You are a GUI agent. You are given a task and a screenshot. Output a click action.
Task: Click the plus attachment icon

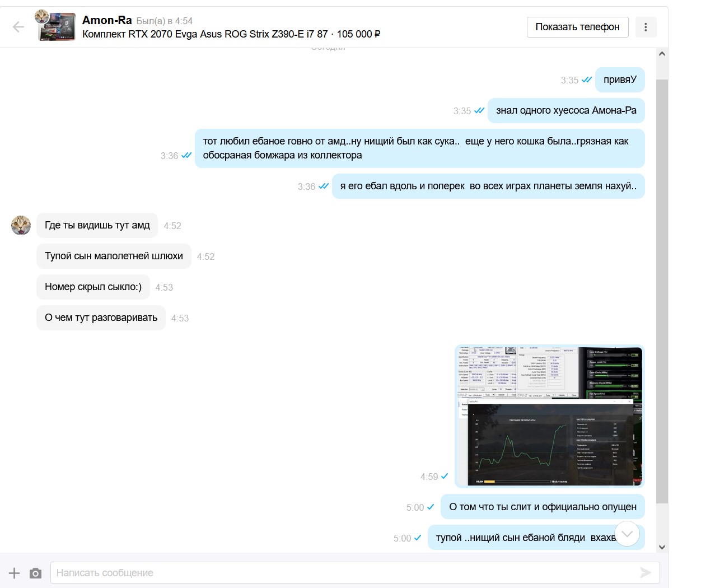[x=15, y=573]
